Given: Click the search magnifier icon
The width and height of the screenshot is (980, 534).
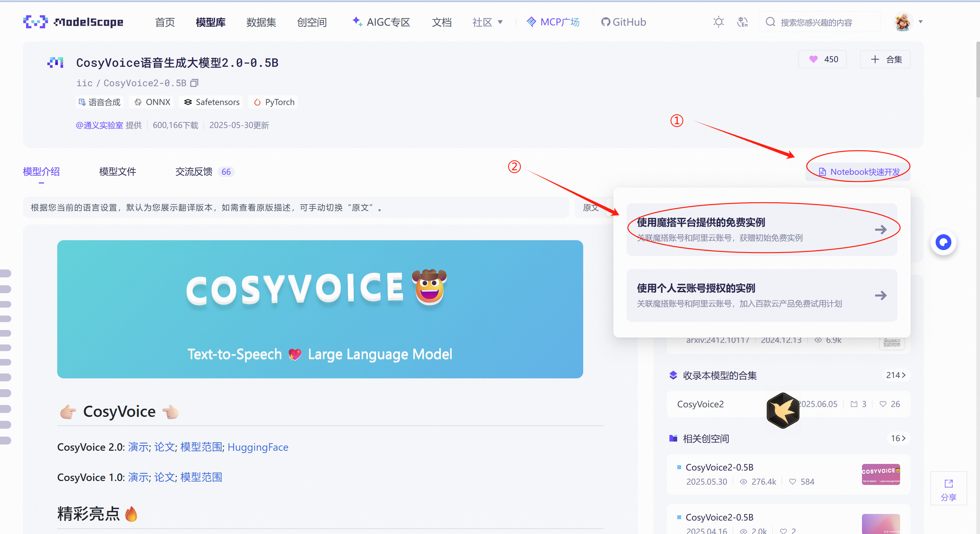Looking at the screenshot, I should [x=770, y=22].
